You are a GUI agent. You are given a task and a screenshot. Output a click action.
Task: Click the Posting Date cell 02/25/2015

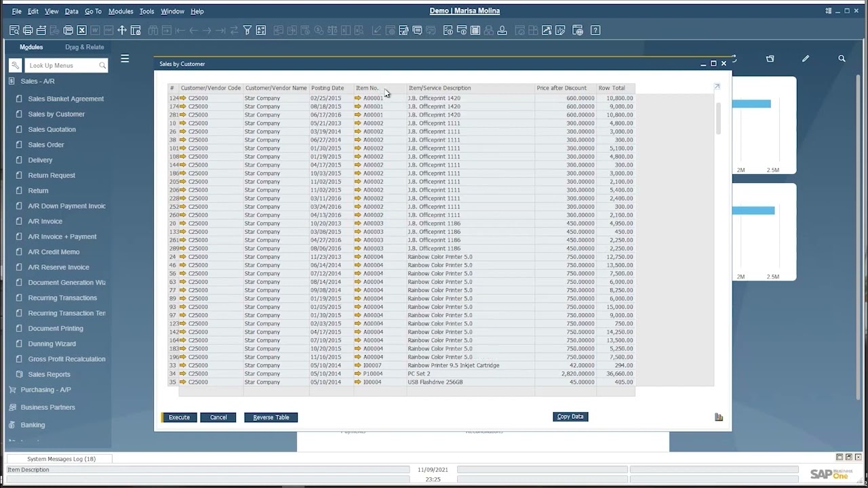pyautogui.click(x=331, y=98)
